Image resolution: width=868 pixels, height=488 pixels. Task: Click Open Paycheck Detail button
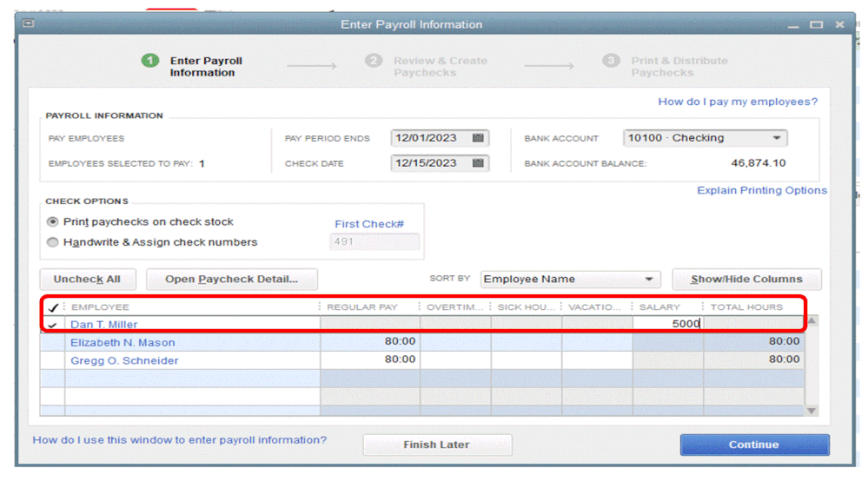tap(231, 280)
